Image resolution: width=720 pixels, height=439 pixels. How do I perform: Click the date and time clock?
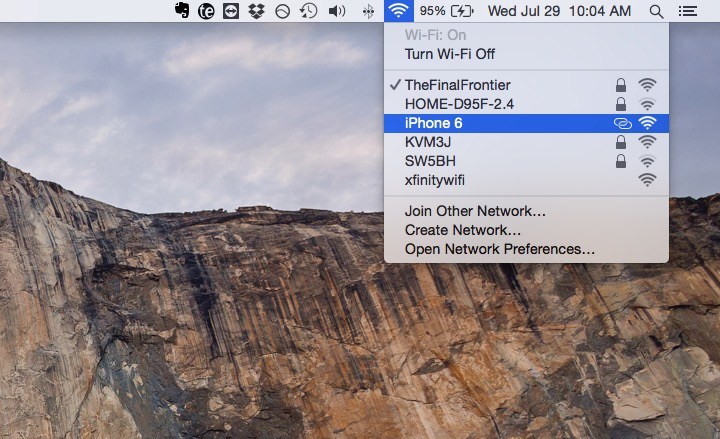[x=559, y=11]
